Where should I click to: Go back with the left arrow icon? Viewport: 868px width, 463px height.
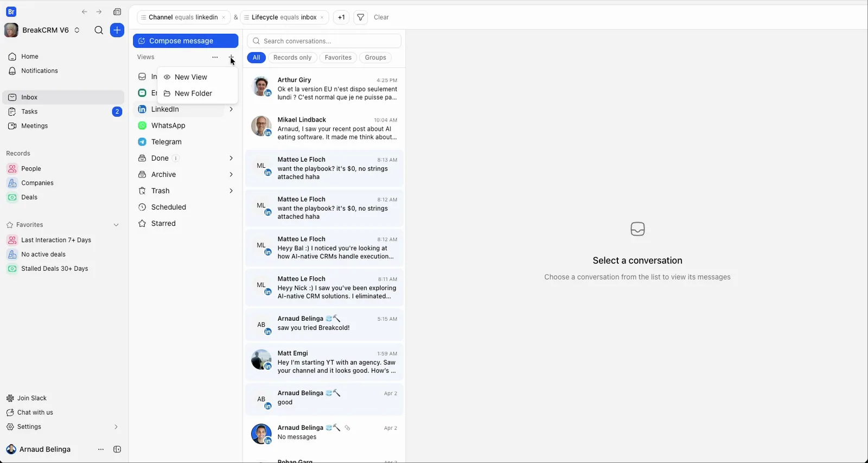(85, 12)
